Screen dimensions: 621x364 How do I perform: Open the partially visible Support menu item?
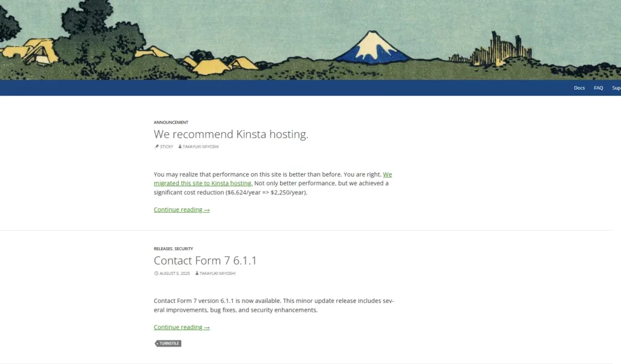(616, 88)
